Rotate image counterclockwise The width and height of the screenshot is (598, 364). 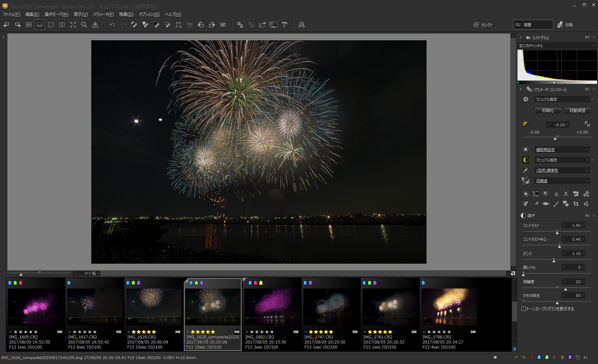point(201,25)
